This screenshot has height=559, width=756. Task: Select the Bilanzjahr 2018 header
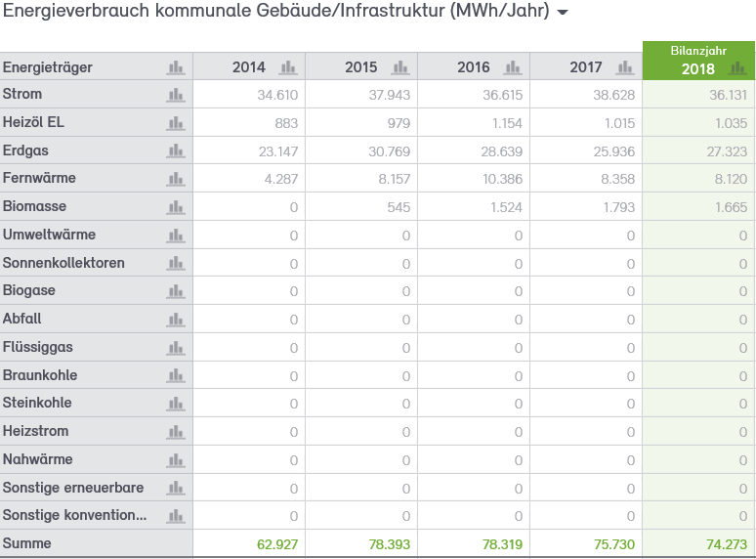pos(698,61)
